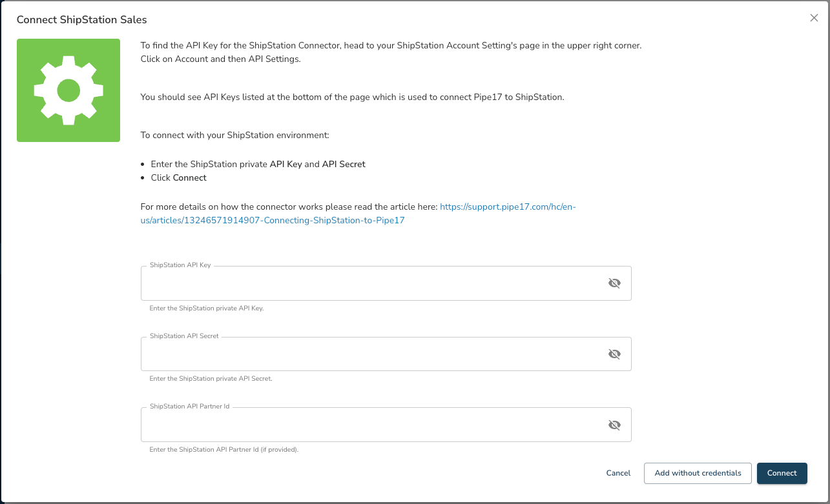Click 'Enter the ShipStation private API Key.' hint
This screenshot has width=830, height=504.
[x=207, y=308]
